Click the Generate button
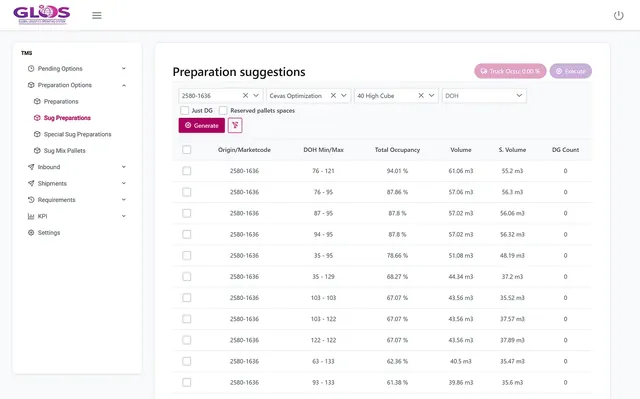This screenshot has width=640, height=399. 202,125
